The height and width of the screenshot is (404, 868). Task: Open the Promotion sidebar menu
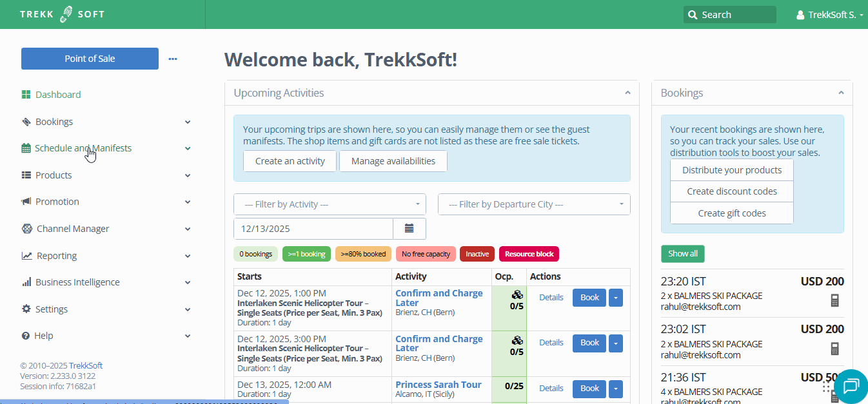[x=26, y=202]
